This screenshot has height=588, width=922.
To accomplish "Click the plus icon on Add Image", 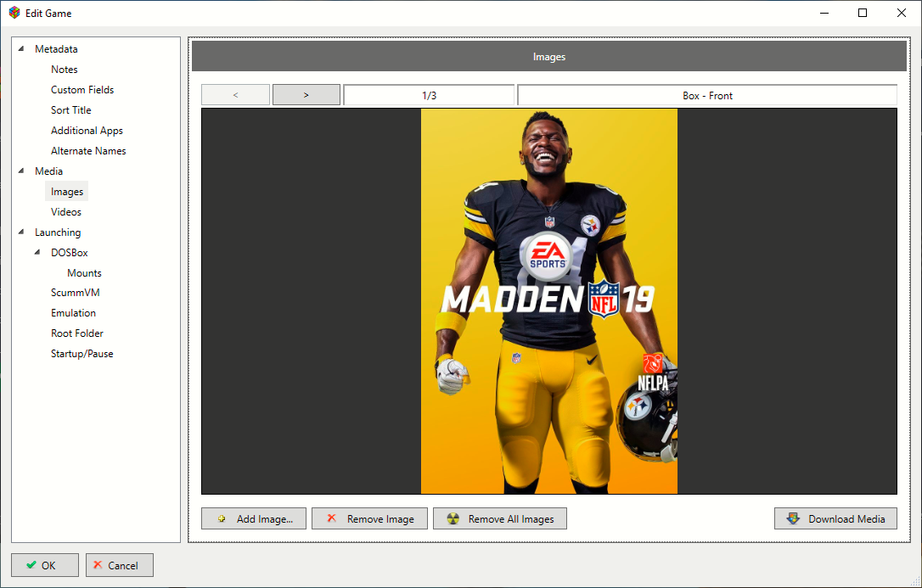I will (x=222, y=518).
